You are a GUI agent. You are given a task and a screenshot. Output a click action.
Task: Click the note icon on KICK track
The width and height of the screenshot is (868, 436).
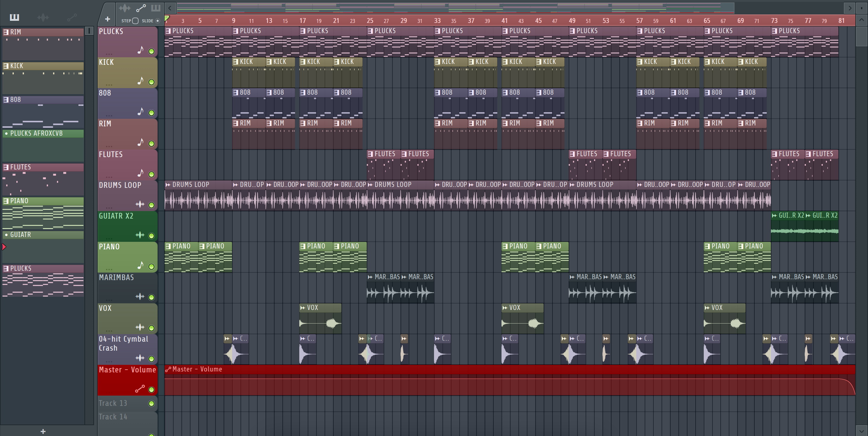[140, 81]
